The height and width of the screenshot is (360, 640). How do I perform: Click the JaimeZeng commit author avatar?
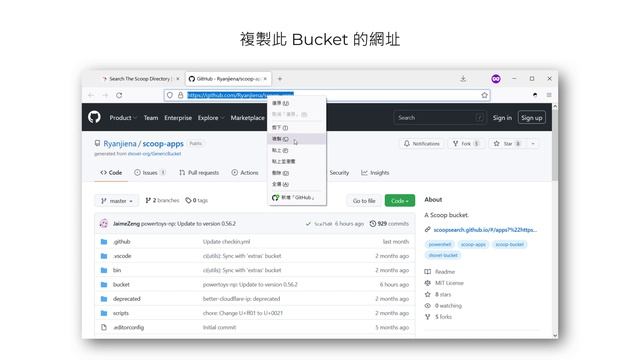tap(104, 224)
